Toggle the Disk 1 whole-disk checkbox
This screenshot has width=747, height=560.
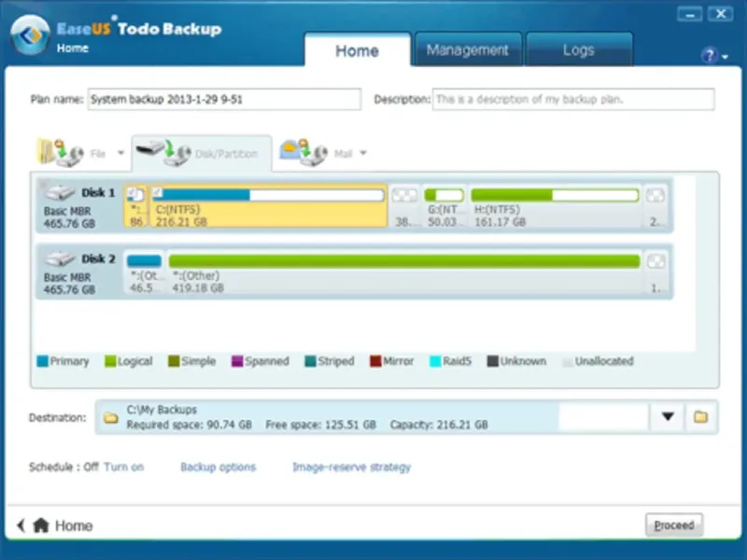(x=43, y=184)
